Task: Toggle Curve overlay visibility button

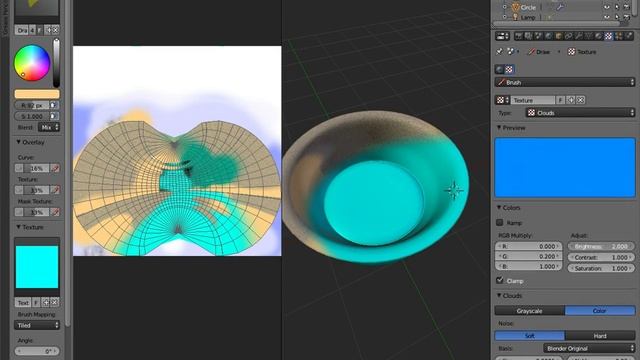Action: (19, 168)
